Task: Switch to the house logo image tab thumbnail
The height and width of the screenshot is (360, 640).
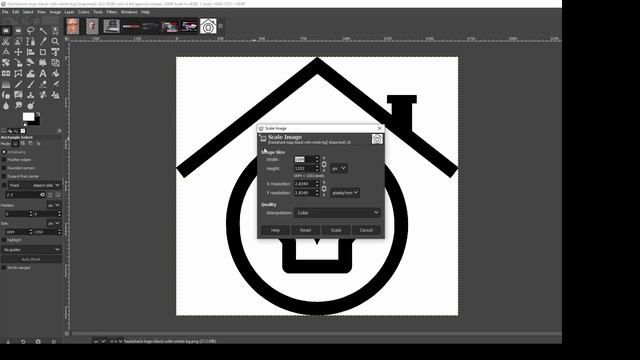Action: pos(208,27)
